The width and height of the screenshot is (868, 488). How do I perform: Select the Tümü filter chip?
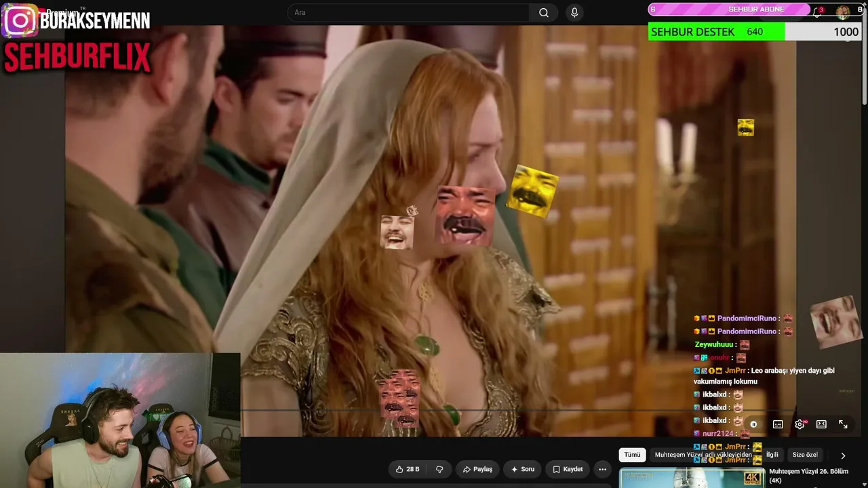(632, 455)
